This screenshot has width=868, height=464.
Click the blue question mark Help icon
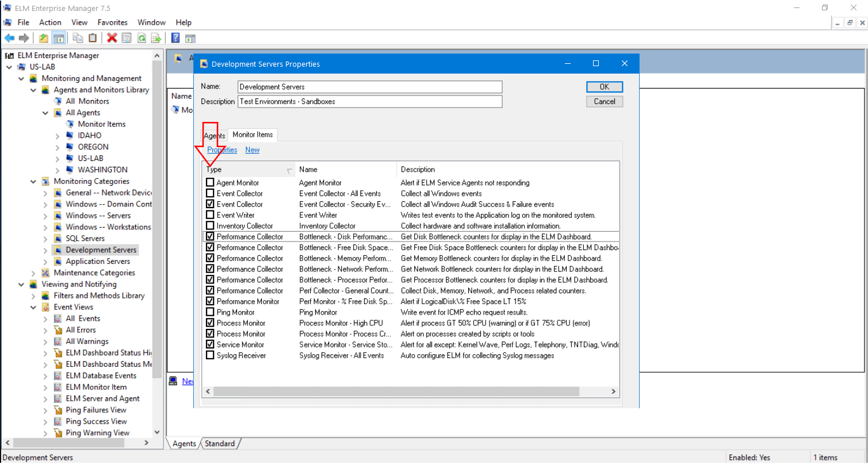pos(175,38)
